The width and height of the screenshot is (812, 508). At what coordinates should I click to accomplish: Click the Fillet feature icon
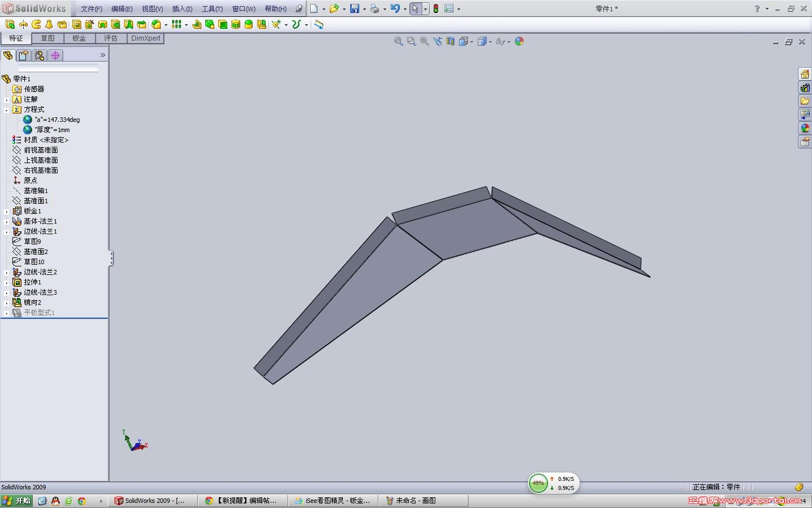(156, 24)
